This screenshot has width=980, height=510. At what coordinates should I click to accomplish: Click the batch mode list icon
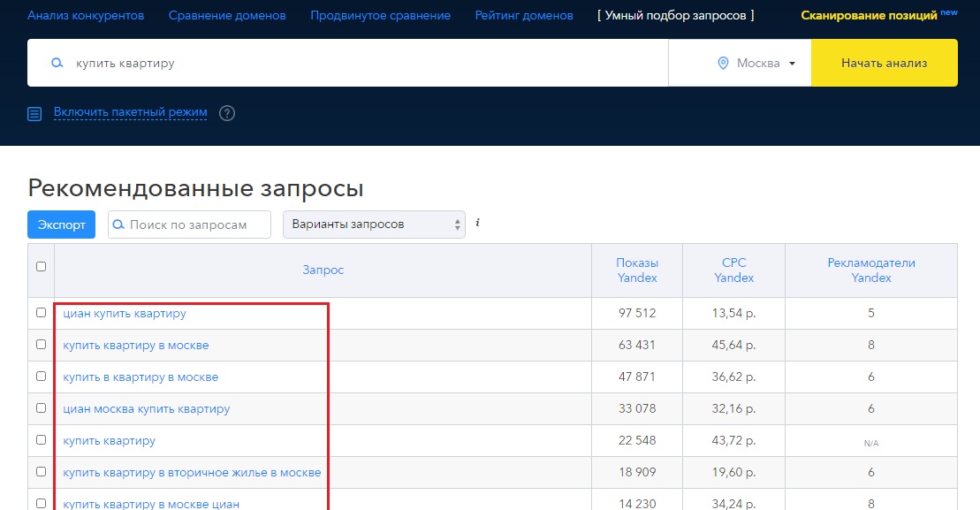click(34, 114)
